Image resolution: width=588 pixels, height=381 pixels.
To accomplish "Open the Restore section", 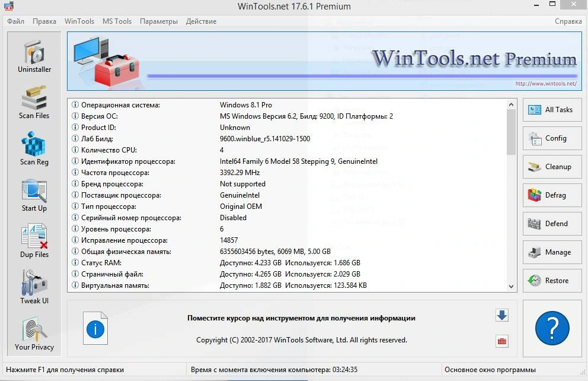I will (552, 281).
